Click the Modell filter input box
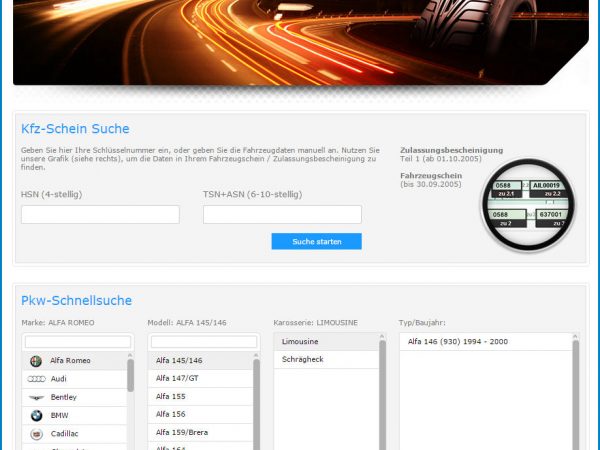The image size is (600, 450). 204,342
